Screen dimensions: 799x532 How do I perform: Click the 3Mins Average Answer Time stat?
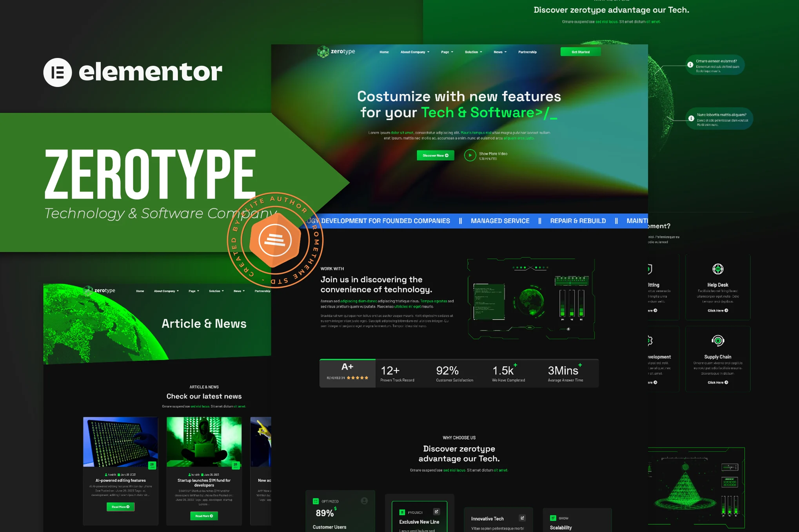click(565, 373)
